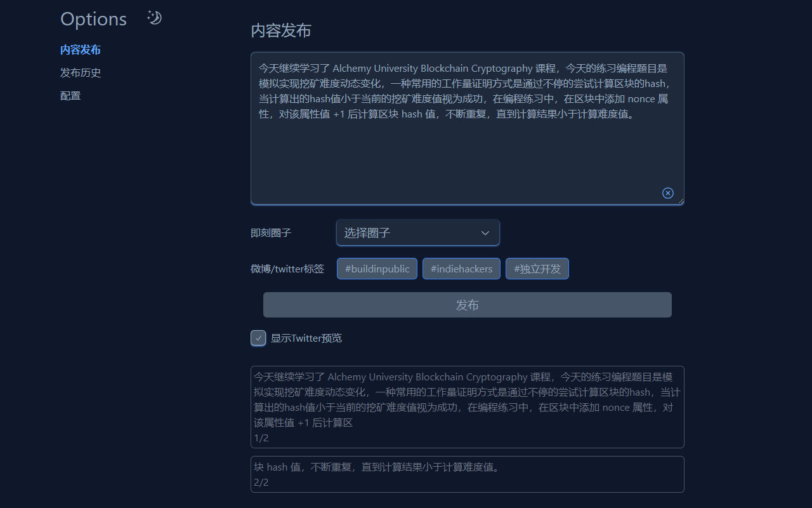Toggle the #indiehackers hashtag
This screenshot has height=508, width=812.
pyautogui.click(x=461, y=268)
